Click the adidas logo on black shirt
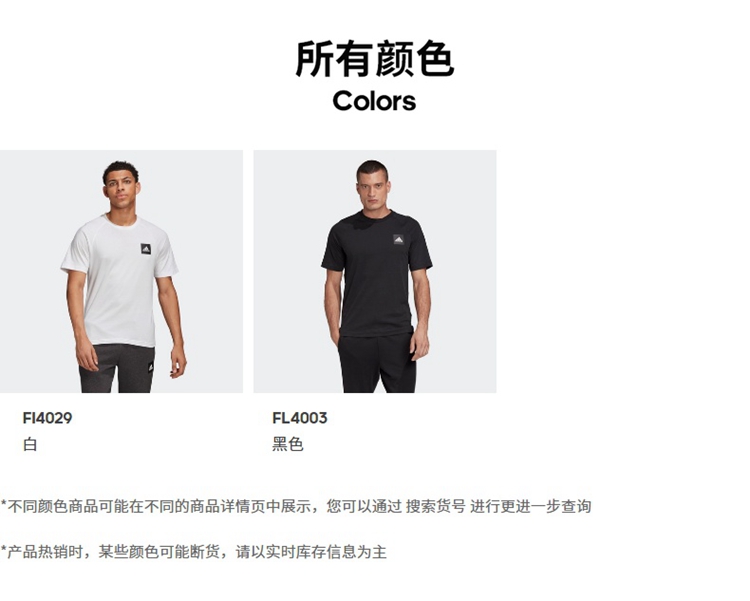The image size is (750, 601). coord(398,240)
